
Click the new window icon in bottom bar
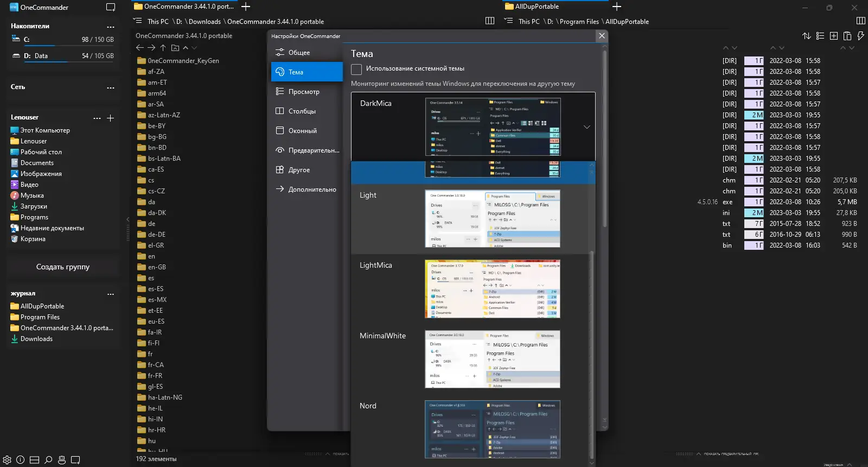[75, 459]
